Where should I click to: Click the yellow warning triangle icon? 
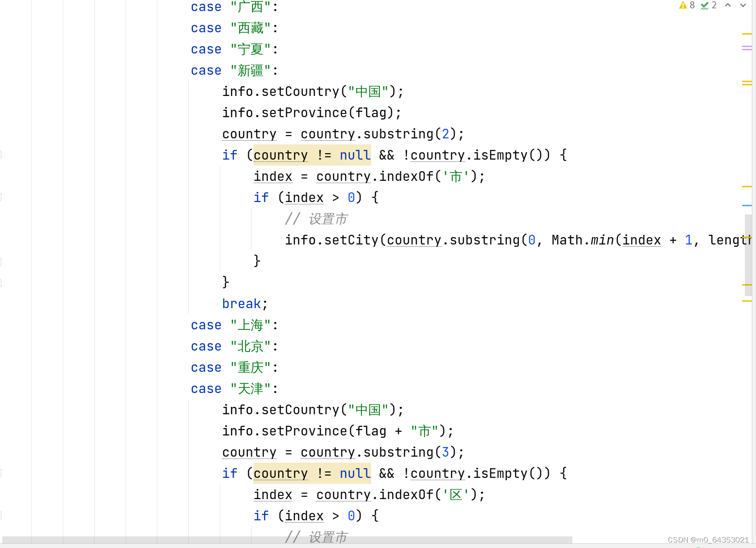pos(683,5)
